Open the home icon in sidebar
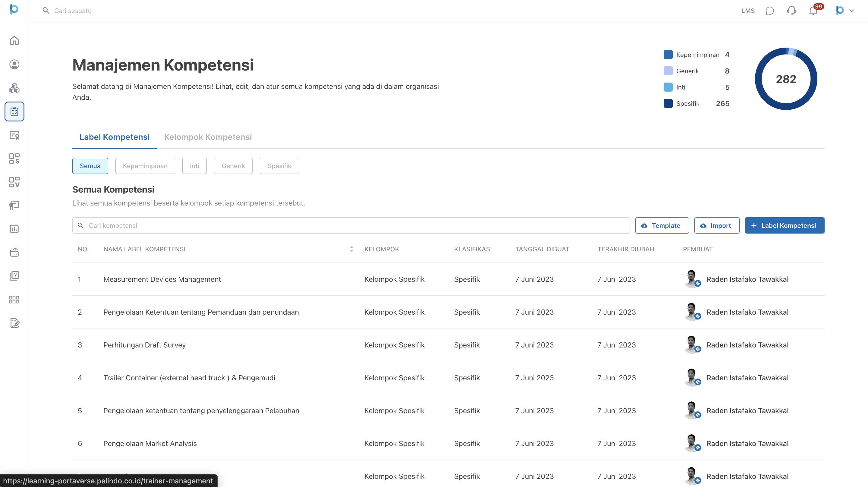 point(14,41)
